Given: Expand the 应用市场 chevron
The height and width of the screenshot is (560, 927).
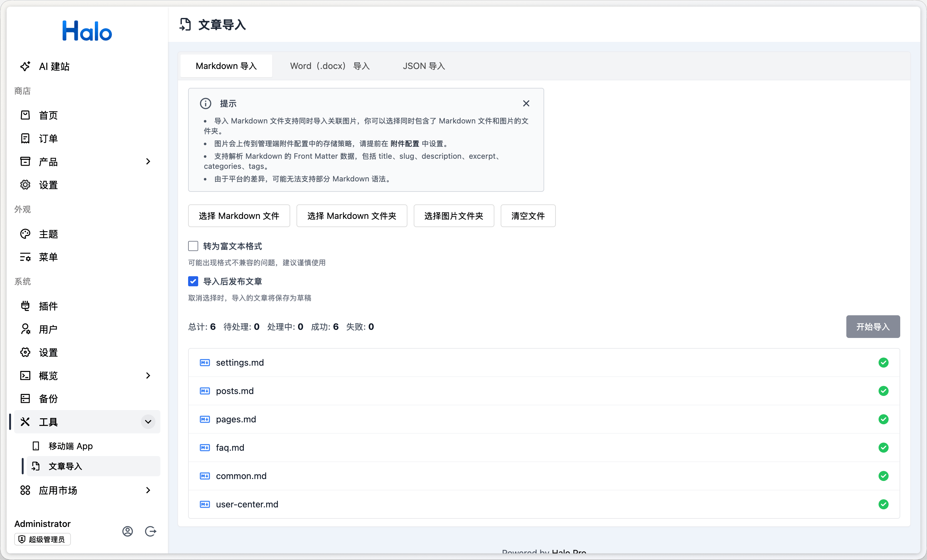Looking at the screenshot, I should click(148, 490).
